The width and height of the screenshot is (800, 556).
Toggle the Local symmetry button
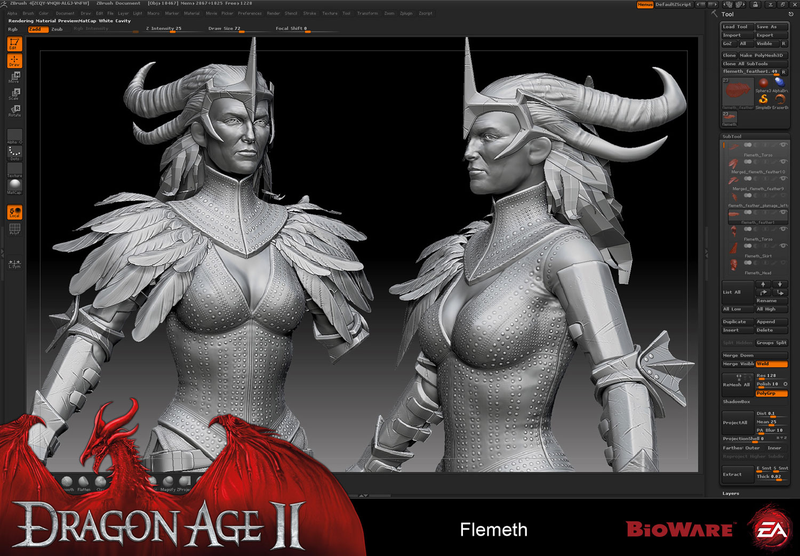tap(14, 212)
